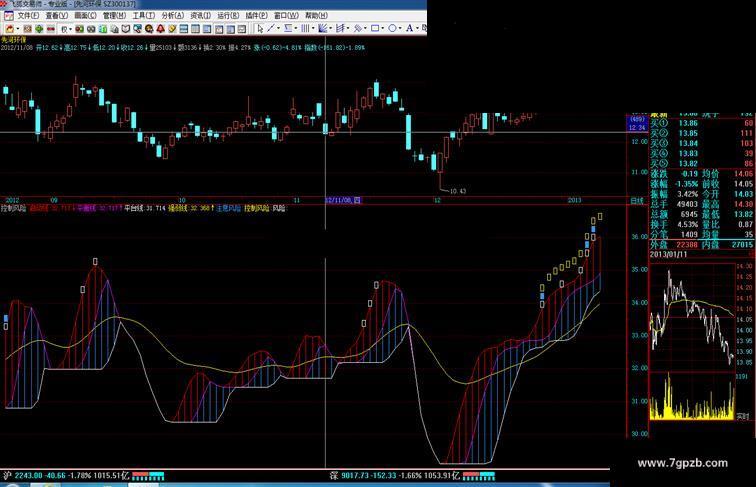Open the circle tool dropdown arrow
The width and height of the screenshot is (756, 487).
400,28
